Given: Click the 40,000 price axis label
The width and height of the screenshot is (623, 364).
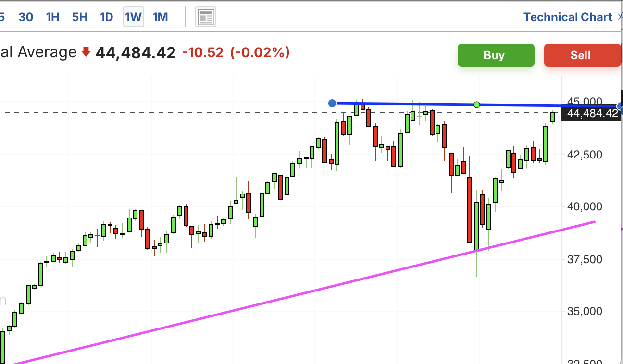Looking at the screenshot, I should tap(585, 206).
